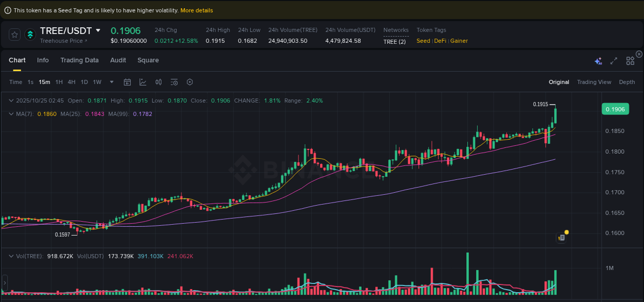This screenshot has width=644, height=302.
Task: Click the support icon with yellow dot
Action: coord(562,238)
